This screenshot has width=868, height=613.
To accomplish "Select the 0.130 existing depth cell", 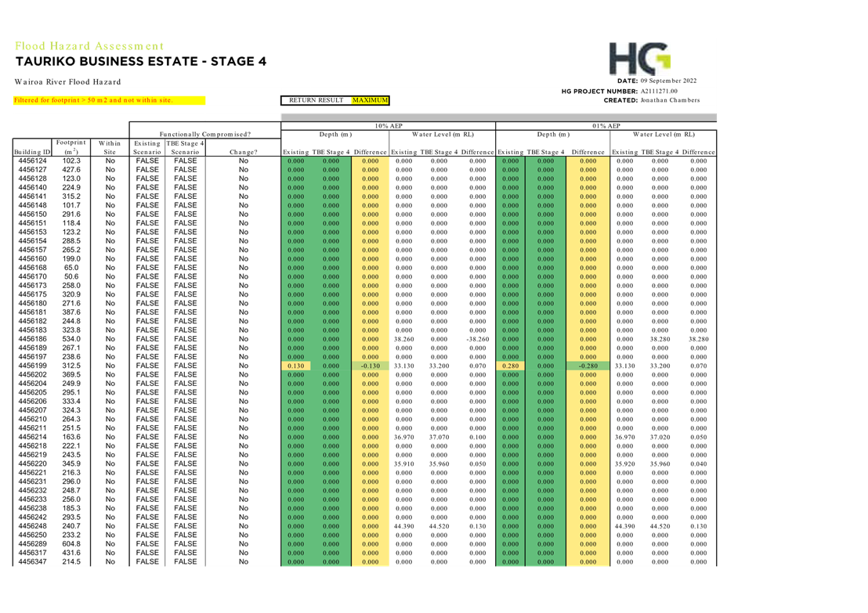I will point(296,366).
